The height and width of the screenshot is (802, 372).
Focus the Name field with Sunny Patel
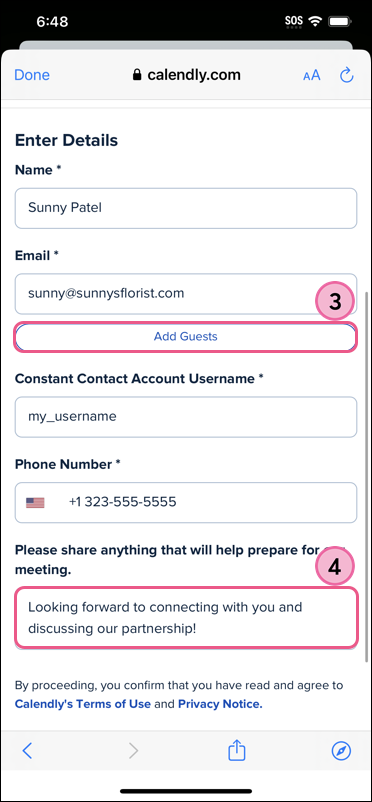tap(186, 208)
